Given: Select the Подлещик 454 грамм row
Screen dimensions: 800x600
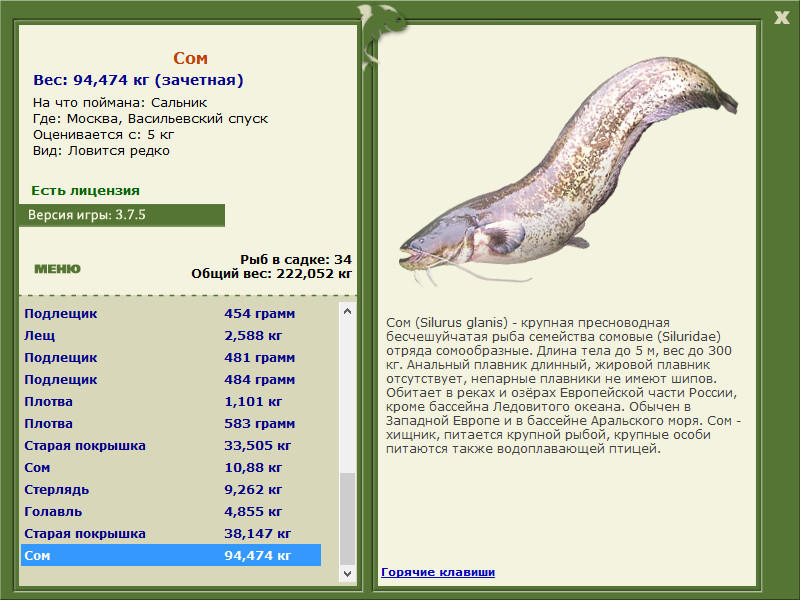Looking at the screenshot, I should 171,313.
